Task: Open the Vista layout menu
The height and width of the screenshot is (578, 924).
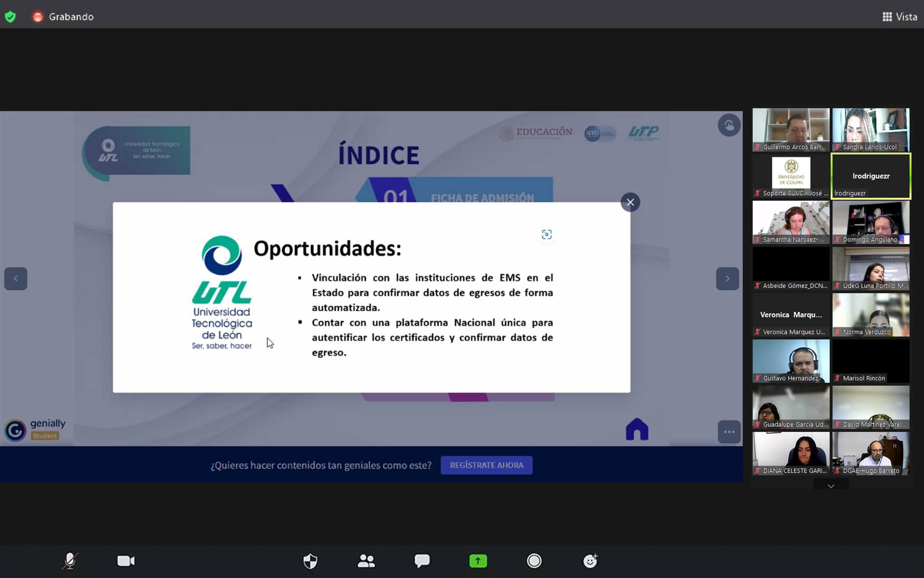Action: click(900, 17)
